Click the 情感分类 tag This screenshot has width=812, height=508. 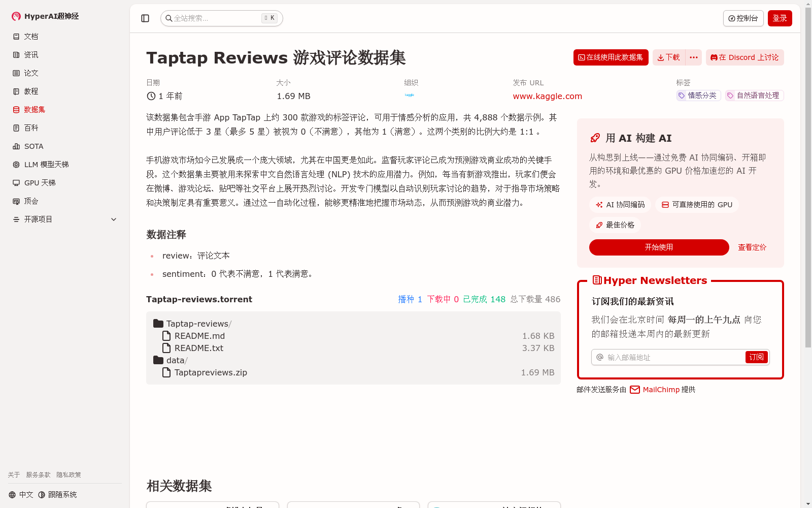(x=698, y=96)
